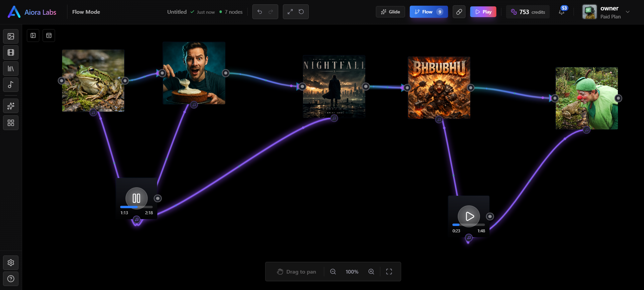Click the owner profile avatar
The height and width of the screenshot is (290, 644).
[x=589, y=12]
